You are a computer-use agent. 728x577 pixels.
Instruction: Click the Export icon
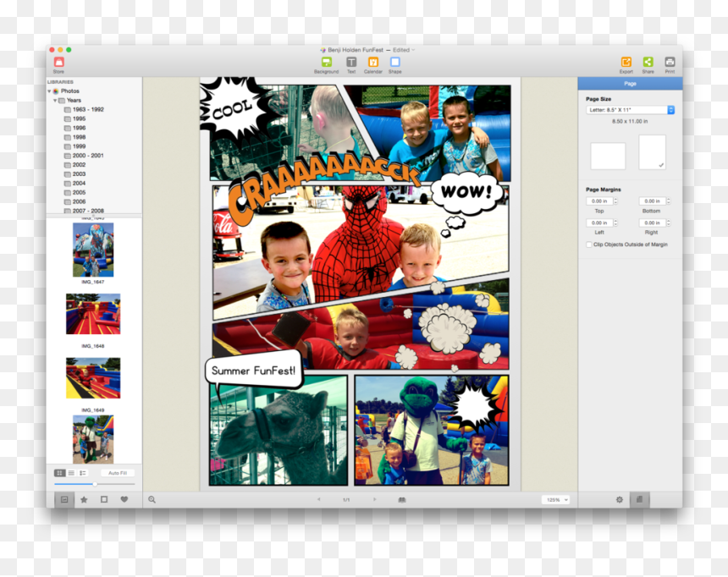[626, 63]
